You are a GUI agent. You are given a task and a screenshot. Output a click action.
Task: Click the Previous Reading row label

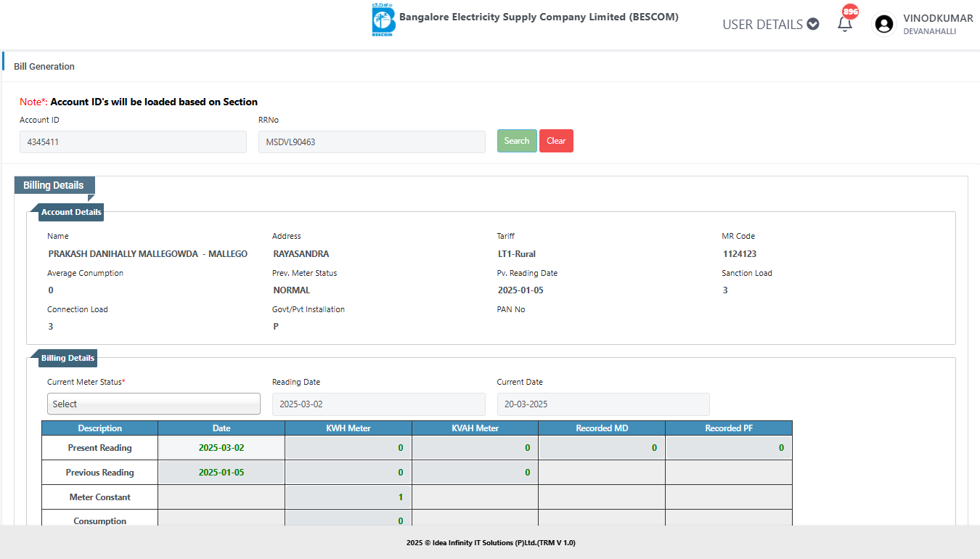tap(100, 473)
